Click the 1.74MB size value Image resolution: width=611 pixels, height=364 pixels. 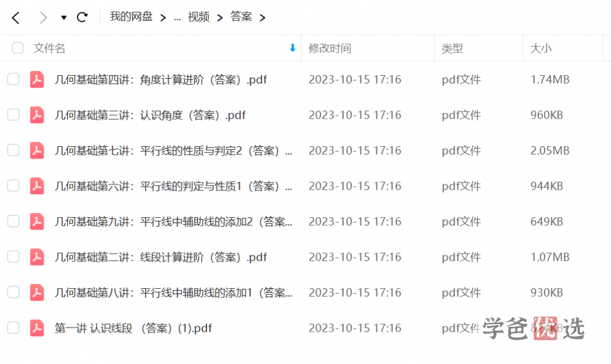pos(550,79)
